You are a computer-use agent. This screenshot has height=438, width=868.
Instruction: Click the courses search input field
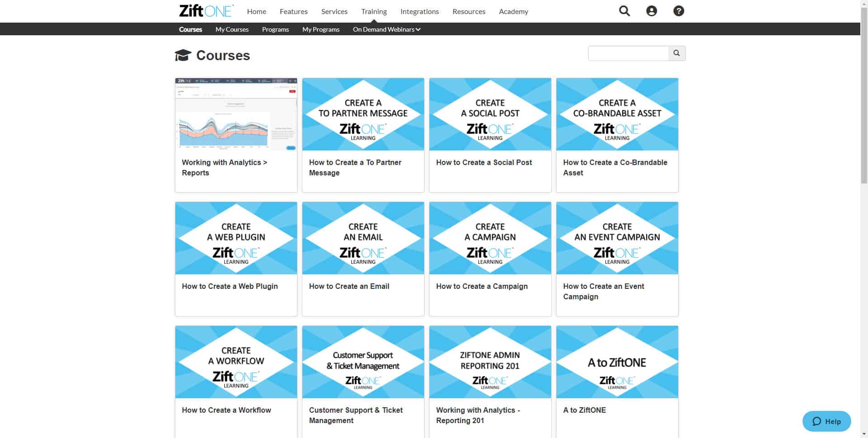pos(628,53)
